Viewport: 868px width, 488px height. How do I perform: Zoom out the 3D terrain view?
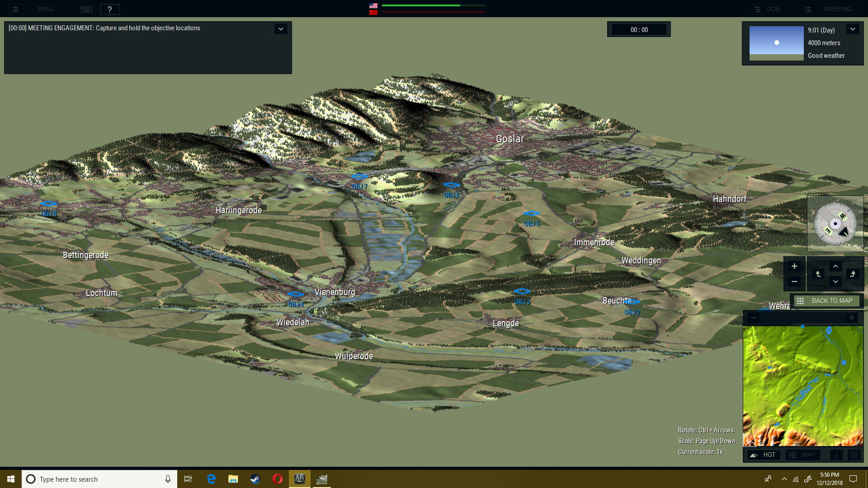(x=794, y=282)
